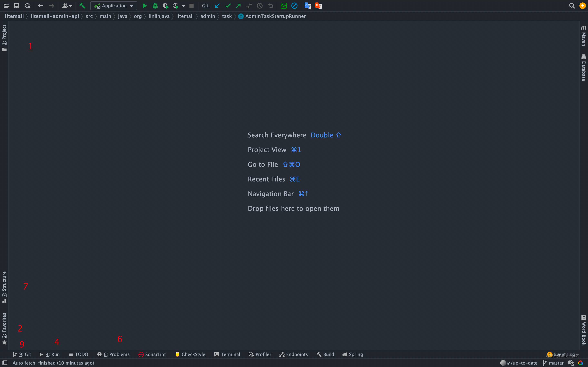Click the Build project hammer icon
588x367 pixels.
pyautogui.click(x=82, y=6)
